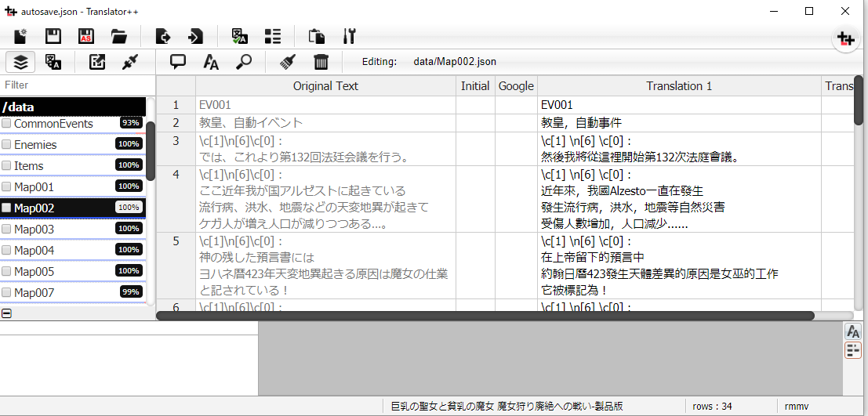Click the /data folder header
Screen dimensions: 868x416
(x=73, y=107)
